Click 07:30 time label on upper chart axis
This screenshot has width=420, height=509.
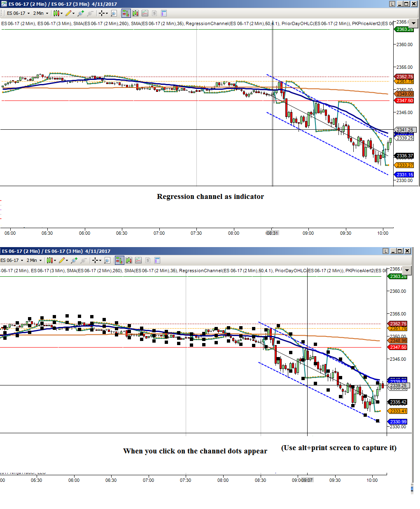click(x=196, y=233)
